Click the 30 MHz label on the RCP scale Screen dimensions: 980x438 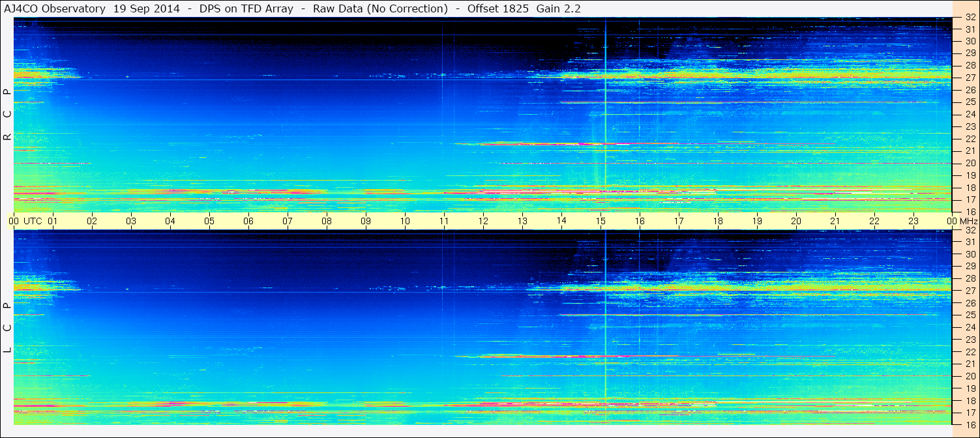(970, 40)
